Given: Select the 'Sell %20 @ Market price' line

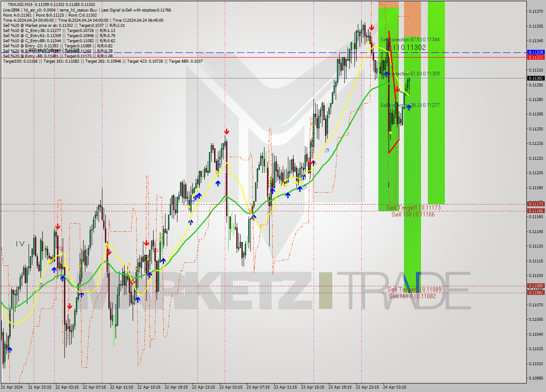Looking at the screenshot, I should point(64,25).
